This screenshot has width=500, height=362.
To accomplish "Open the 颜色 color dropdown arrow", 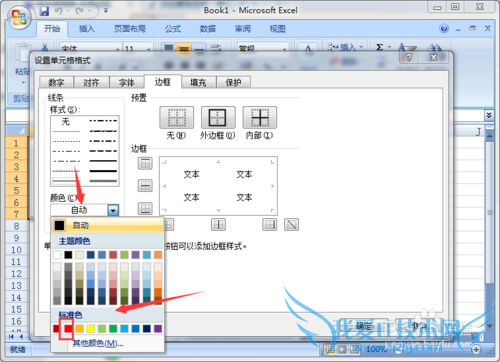I will pyautogui.click(x=113, y=210).
